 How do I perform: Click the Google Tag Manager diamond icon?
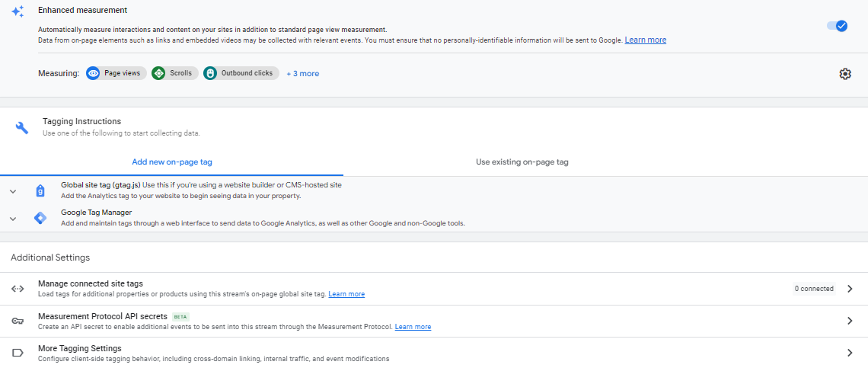(40, 218)
